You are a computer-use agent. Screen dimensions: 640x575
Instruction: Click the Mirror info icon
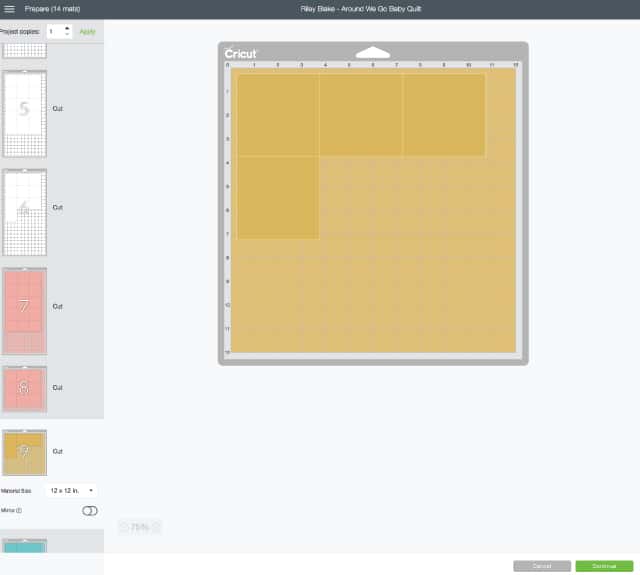[x=19, y=510]
